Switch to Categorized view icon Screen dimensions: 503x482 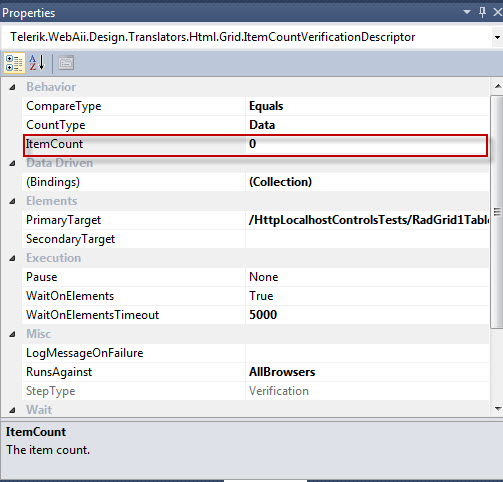pyautogui.click(x=15, y=63)
